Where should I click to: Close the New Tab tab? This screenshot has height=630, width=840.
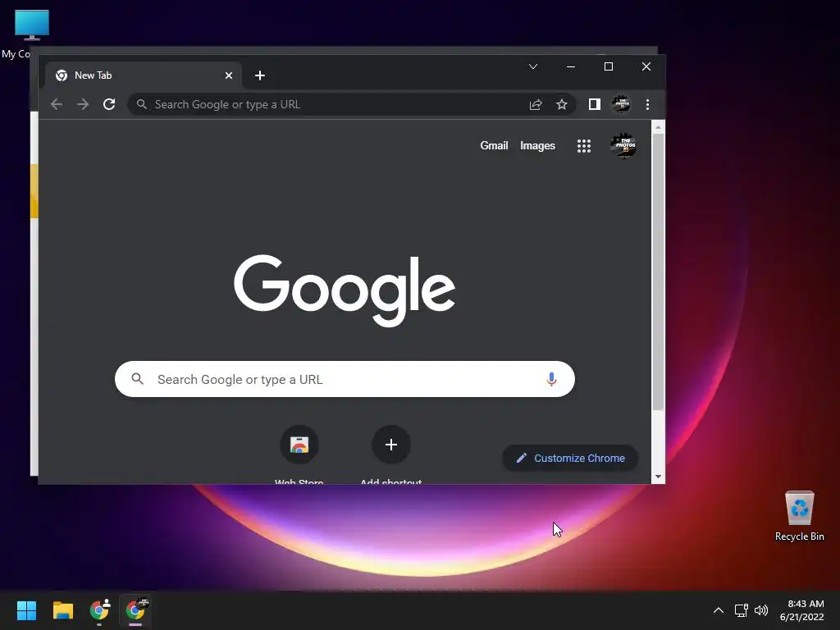[x=229, y=75]
